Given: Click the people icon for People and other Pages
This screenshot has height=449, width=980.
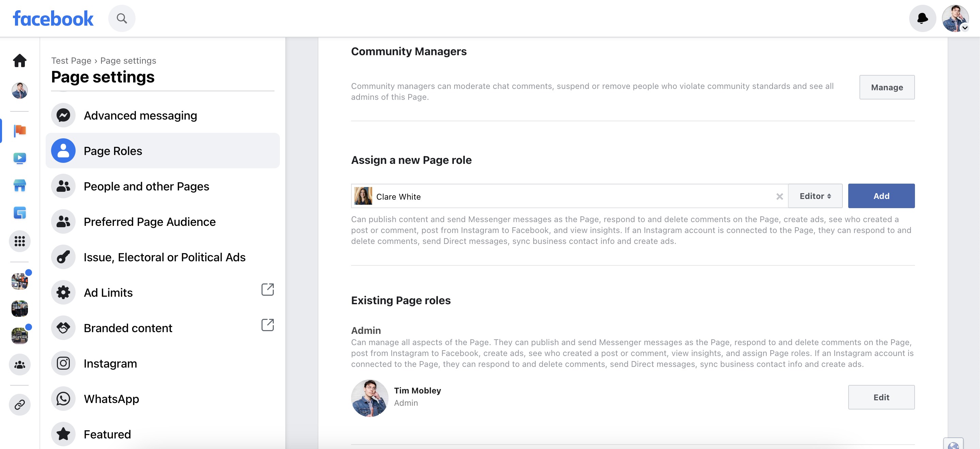Looking at the screenshot, I should (x=63, y=186).
